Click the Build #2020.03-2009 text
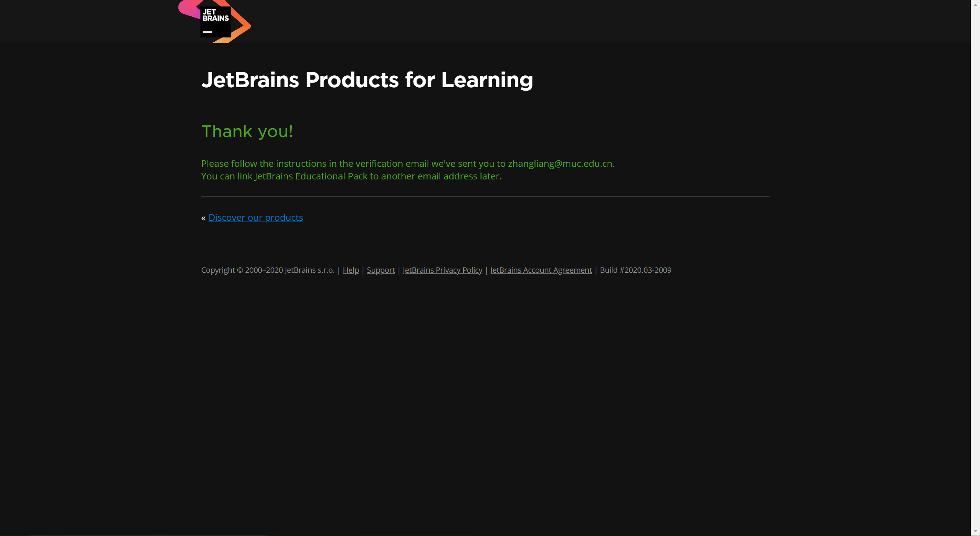The width and height of the screenshot is (980, 536). pyautogui.click(x=635, y=270)
